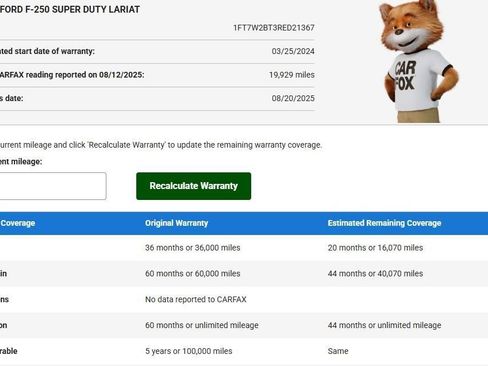Screen dimensions: 488x366
Task: Click the 5 years or 100,000 miles cell
Action: click(189, 351)
